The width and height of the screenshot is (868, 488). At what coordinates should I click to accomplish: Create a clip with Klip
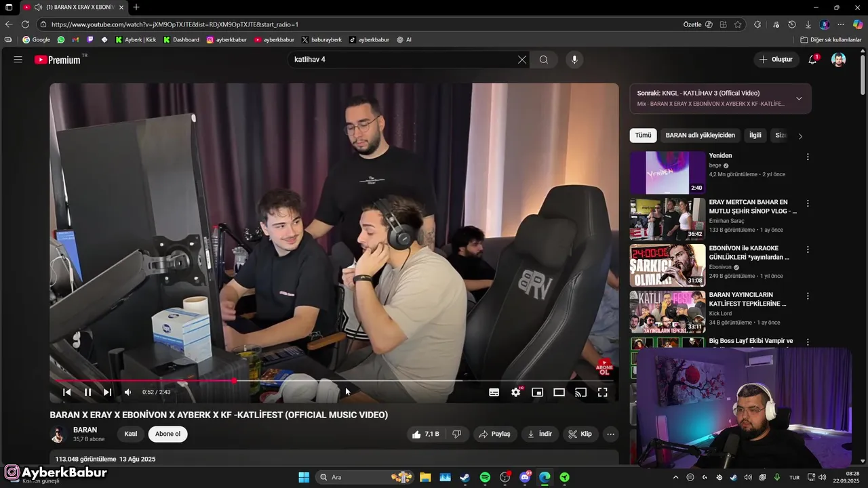pos(580,434)
